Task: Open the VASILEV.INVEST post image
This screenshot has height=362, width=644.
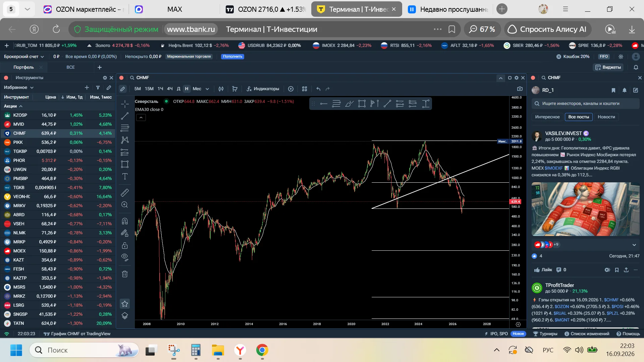Action: [x=586, y=209]
